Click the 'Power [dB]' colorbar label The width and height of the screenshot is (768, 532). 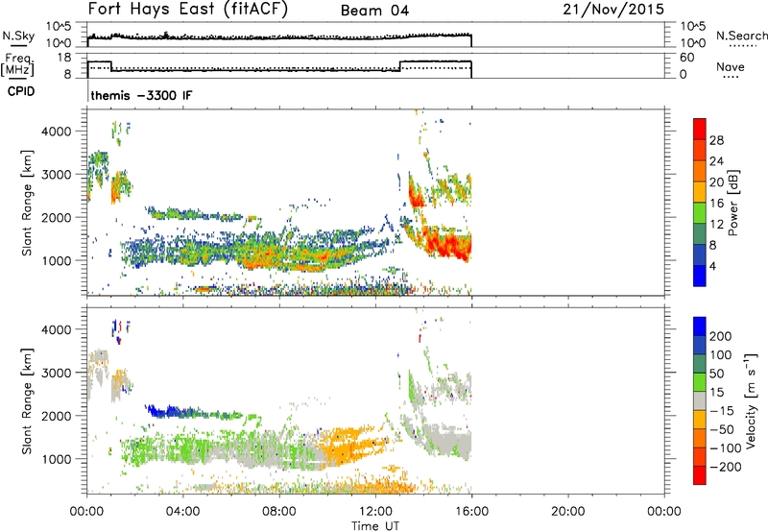click(732, 204)
